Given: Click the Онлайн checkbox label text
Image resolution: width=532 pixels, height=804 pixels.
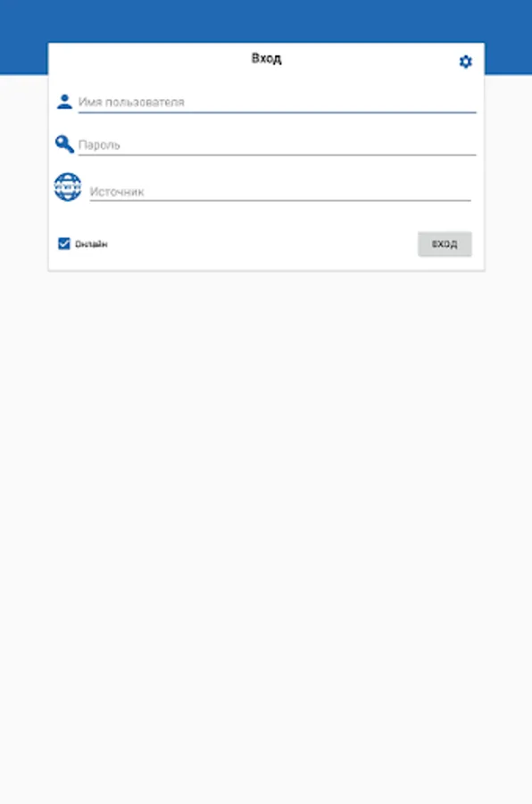Looking at the screenshot, I should (91, 244).
